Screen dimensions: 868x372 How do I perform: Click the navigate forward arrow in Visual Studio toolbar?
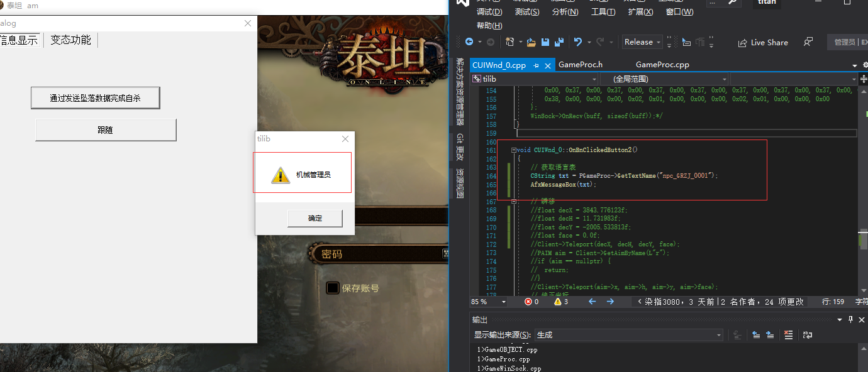[490, 42]
